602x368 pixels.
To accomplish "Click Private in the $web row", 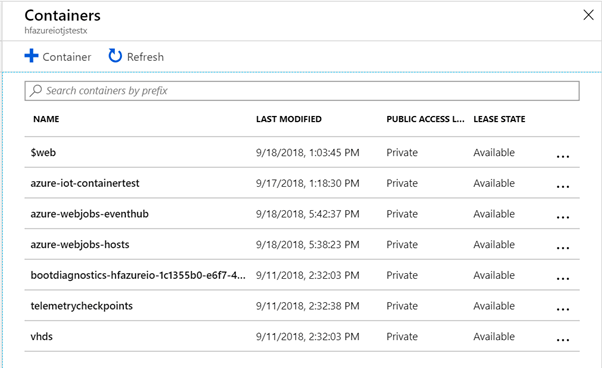I will click(x=402, y=153).
